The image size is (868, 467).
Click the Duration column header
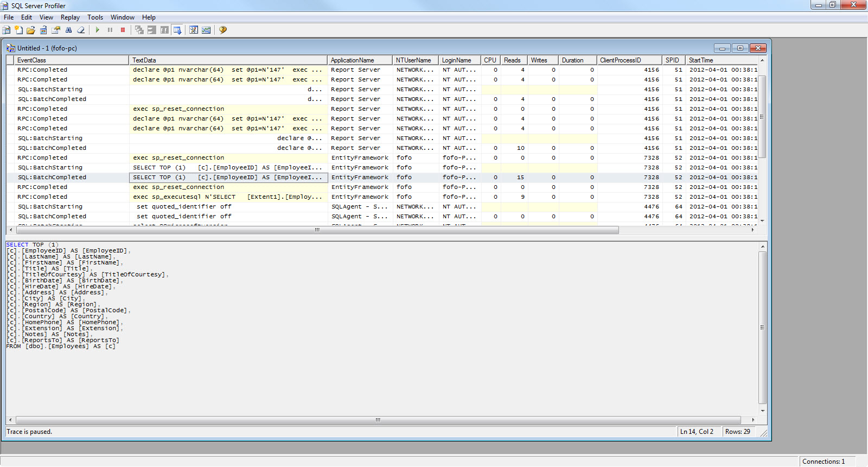point(578,60)
